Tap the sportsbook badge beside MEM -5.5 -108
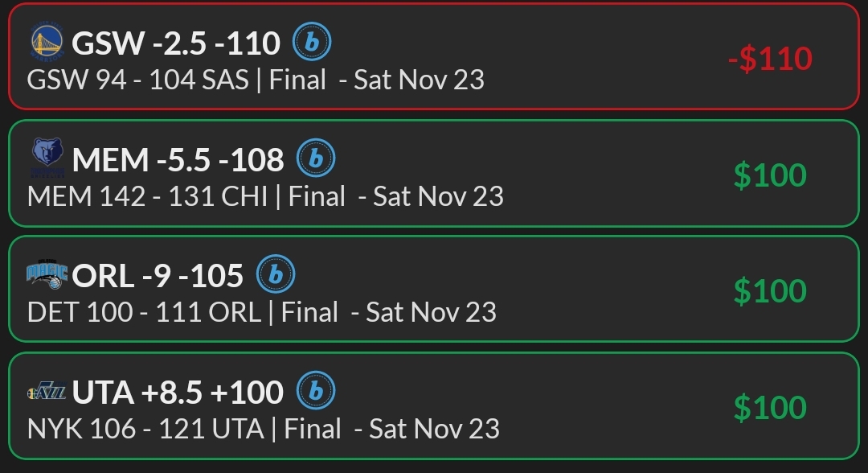The width and height of the screenshot is (868, 473). point(316,158)
